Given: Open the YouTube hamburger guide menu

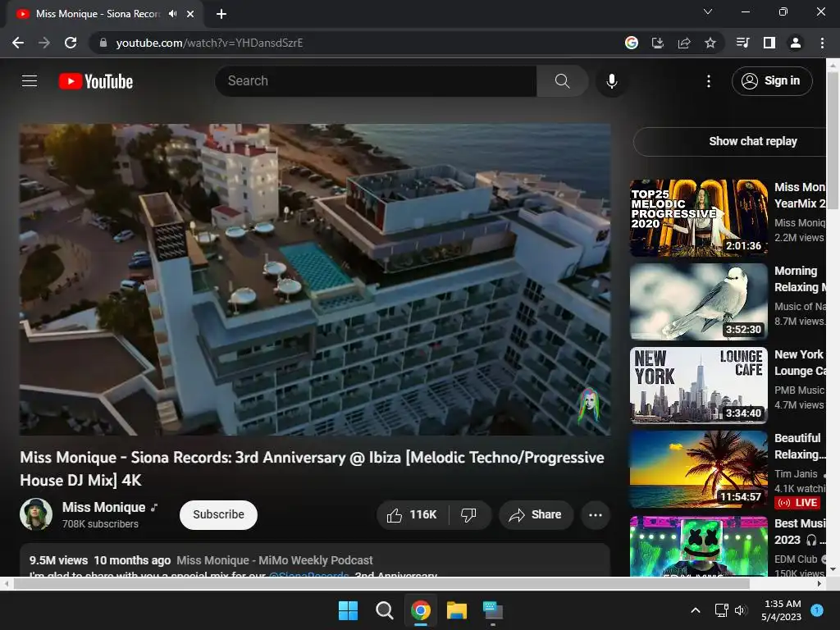Looking at the screenshot, I should (x=30, y=81).
